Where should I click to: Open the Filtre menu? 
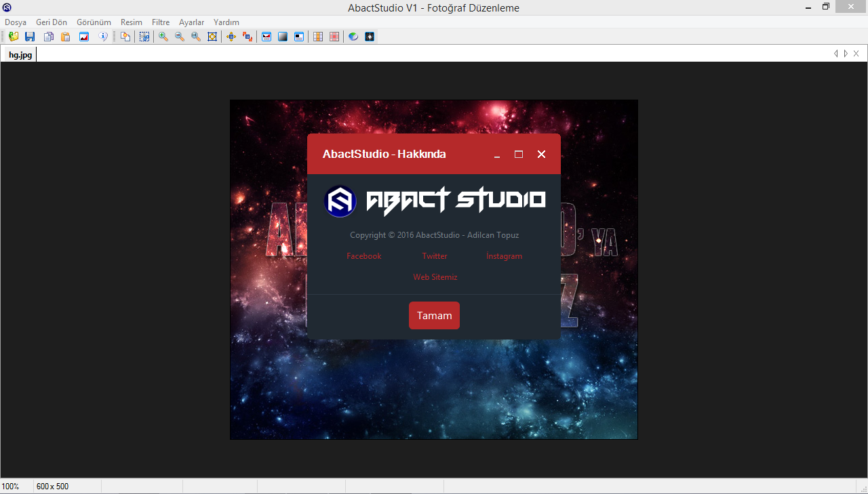click(161, 22)
